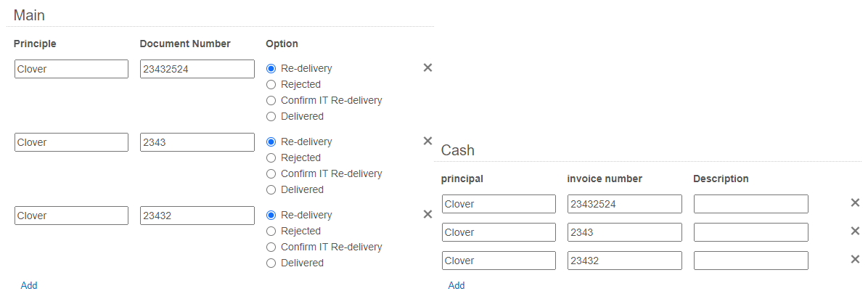Delete Cash row with invoice 23432524

855,202
